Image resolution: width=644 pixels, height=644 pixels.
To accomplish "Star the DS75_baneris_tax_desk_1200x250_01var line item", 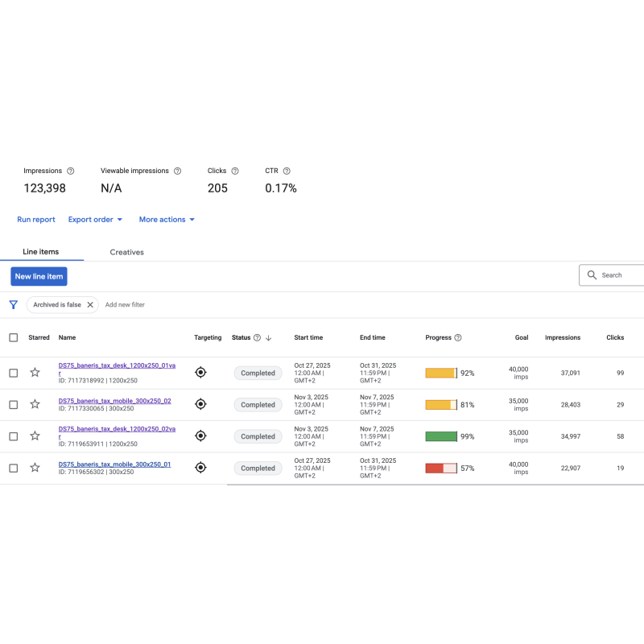I will tap(35, 373).
